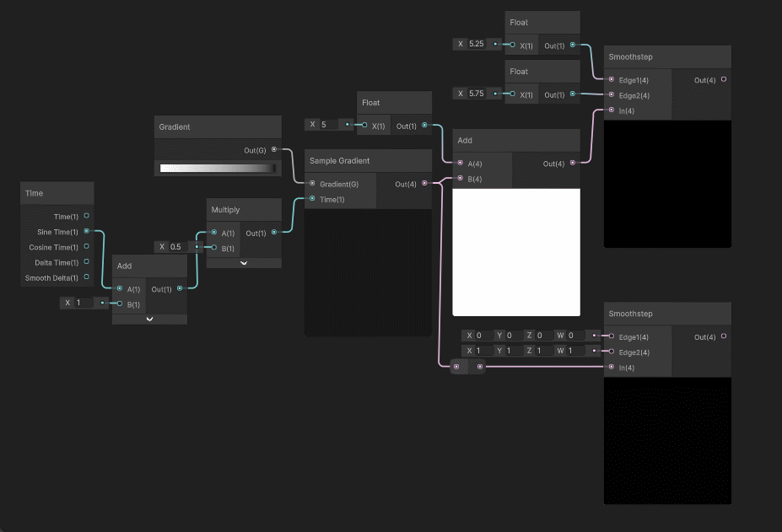Click the Multiply B input field showing 0.5
782x532 pixels.
[x=179, y=247]
